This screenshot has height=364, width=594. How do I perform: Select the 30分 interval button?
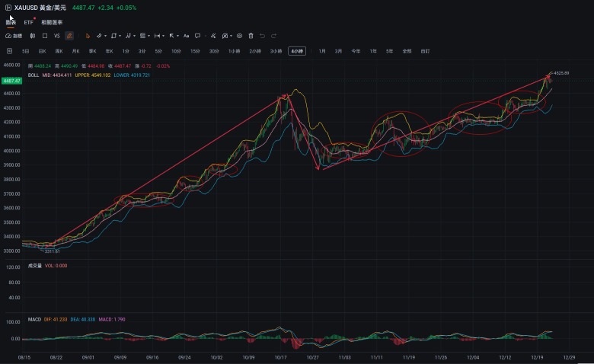[214, 51]
